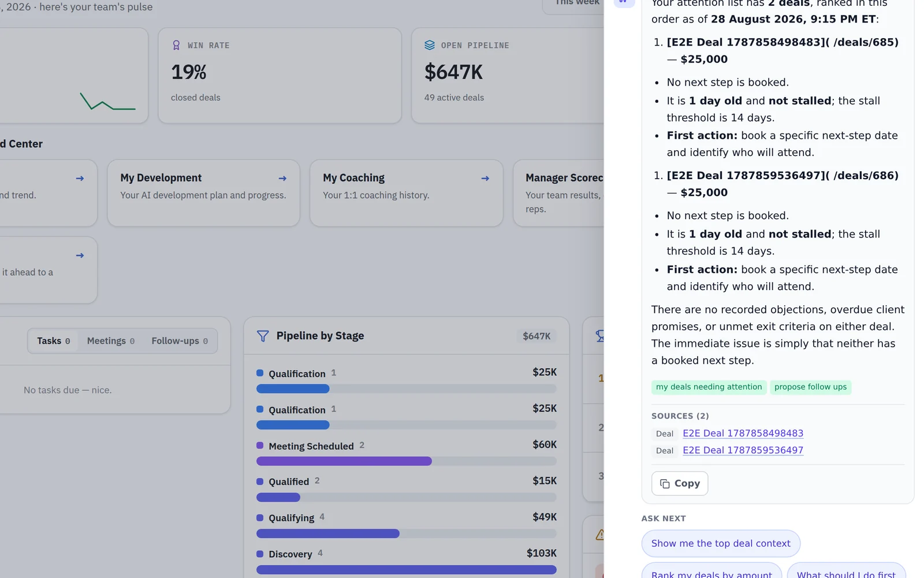The image size is (924, 578).
Task: Click the copy icon in the Copy button
Action: [665, 484]
